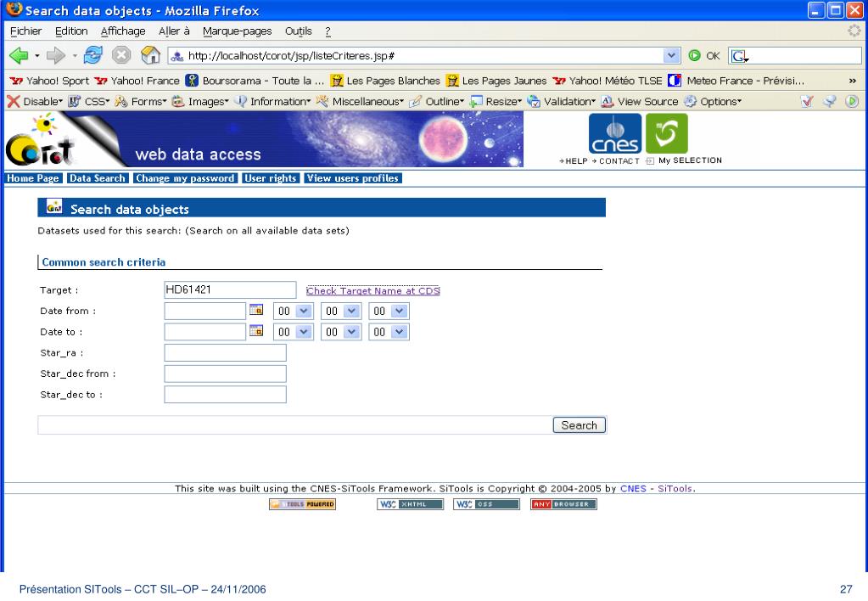Screen dimensions: 868x601
Task: Open the Affichage menu
Action: 123,31
